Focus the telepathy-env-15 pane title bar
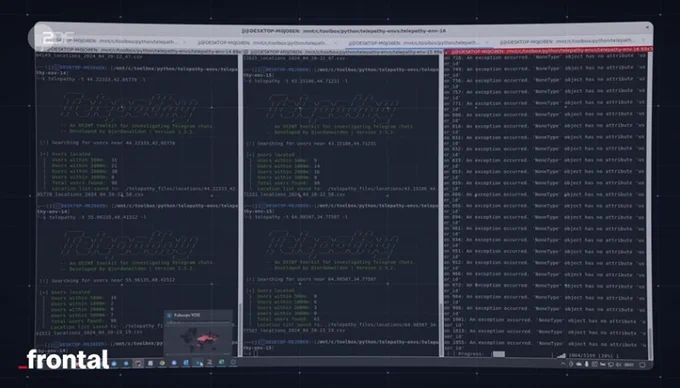680x388 pixels. 343,52
